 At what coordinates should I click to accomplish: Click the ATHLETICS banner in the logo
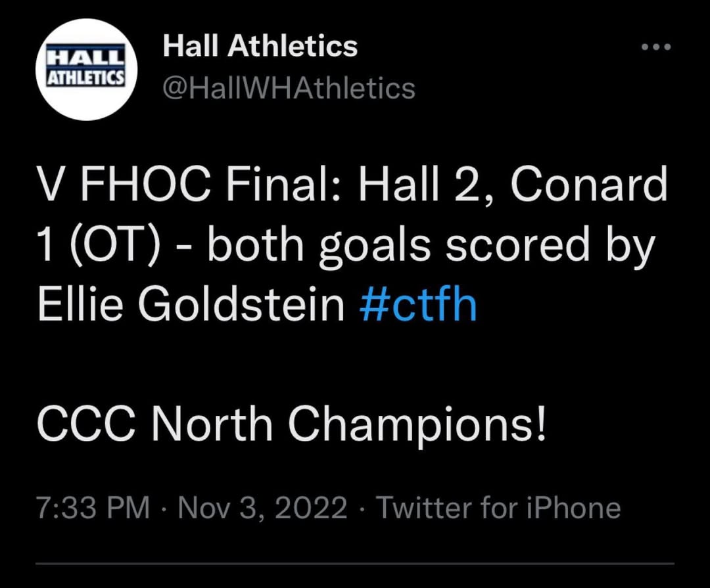pyautogui.click(x=86, y=77)
